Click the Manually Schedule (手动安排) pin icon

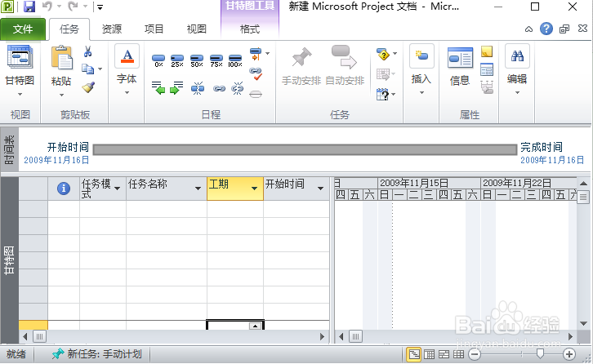(x=301, y=58)
